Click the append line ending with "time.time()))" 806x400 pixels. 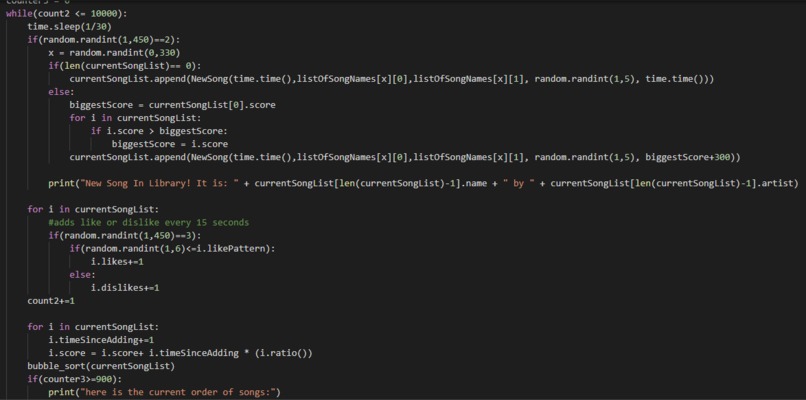point(392,79)
